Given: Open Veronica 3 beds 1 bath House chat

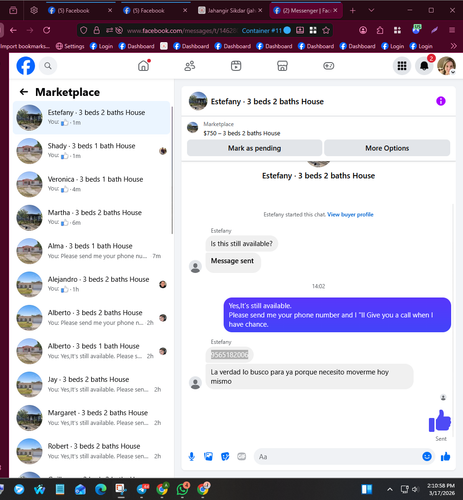Looking at the screenshot, I should [x=92, y=184].
